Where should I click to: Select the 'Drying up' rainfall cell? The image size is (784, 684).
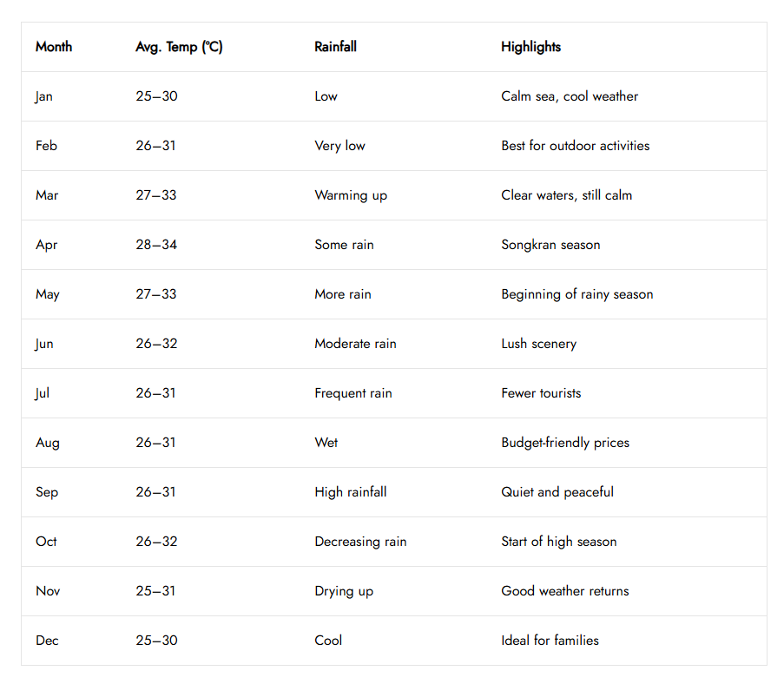(344, 591)
